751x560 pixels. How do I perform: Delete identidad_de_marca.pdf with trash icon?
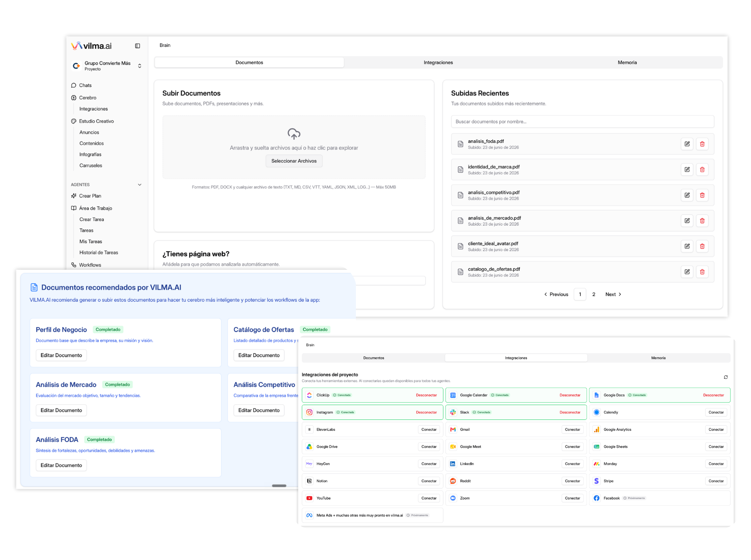point(703,170)
